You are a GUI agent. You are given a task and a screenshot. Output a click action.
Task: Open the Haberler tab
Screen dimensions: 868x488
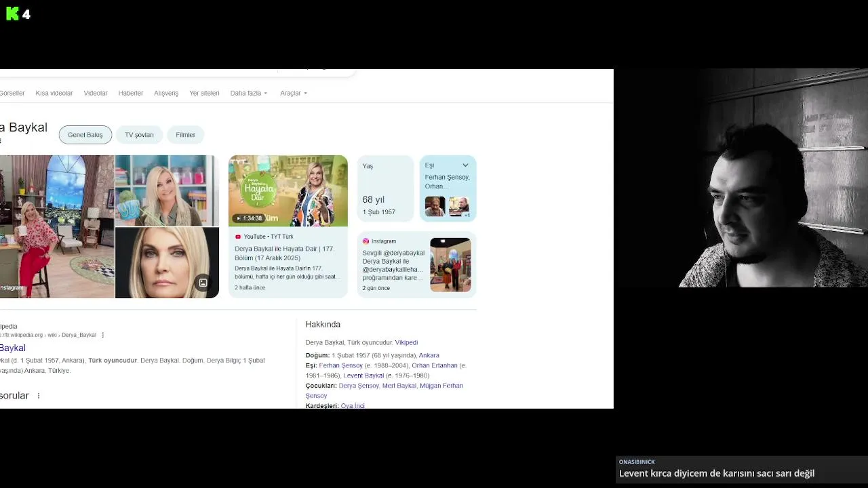(x=131, y=93)
